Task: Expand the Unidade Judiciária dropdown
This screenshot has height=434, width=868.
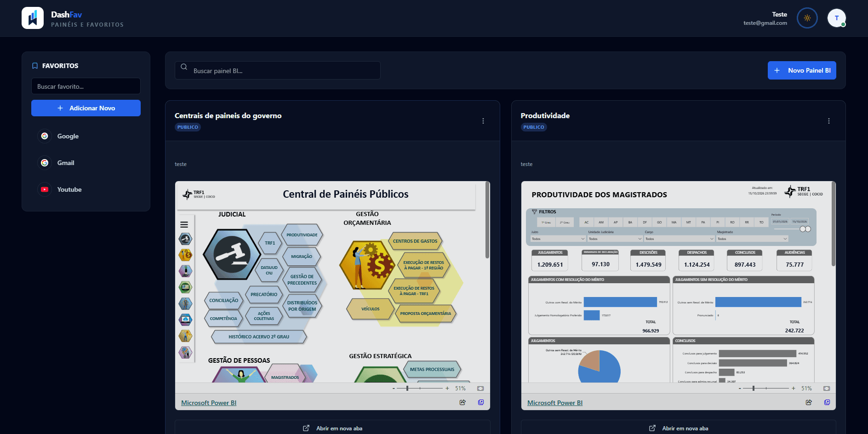Action: [615, 239]
